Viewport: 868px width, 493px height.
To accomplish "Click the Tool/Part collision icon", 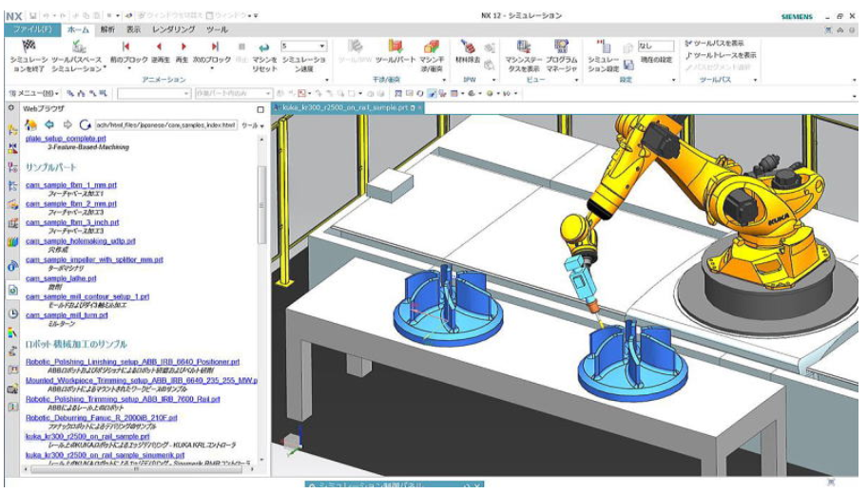I will (x=395, y=47).
